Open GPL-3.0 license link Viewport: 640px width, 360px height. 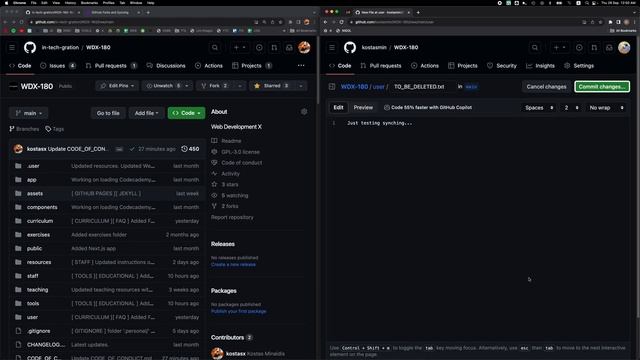click(240, 152)
